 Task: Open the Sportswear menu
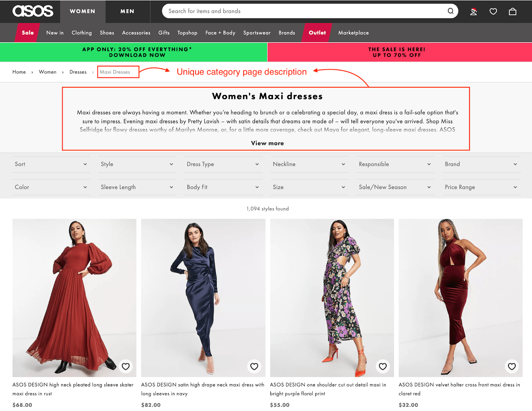click(257, 33)
